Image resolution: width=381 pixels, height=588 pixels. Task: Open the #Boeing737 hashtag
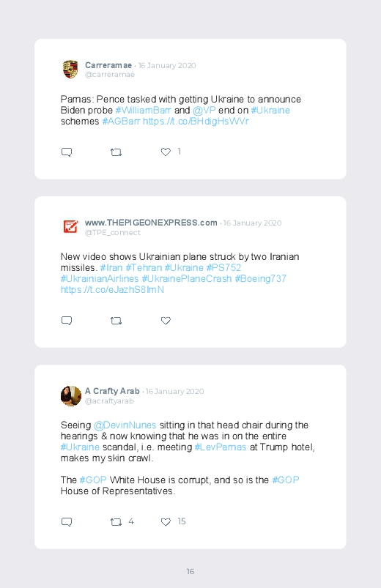coord(261,279)
